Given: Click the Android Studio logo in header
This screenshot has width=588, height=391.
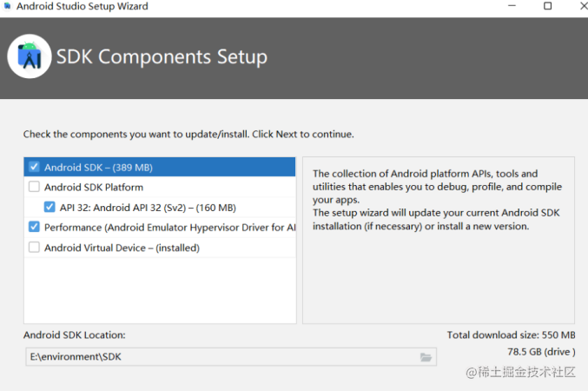Looking at the screenshot, I should tap(30, 56).
